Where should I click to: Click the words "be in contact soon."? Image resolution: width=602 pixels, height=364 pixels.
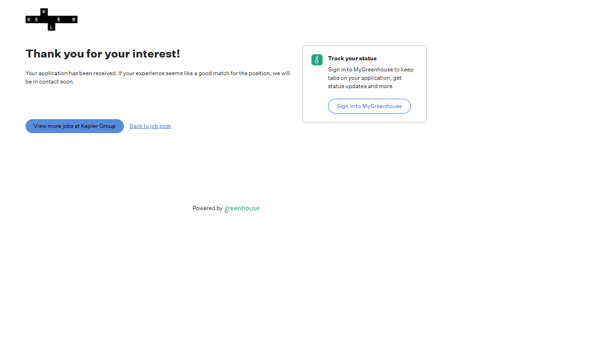(x=50, y=82)
